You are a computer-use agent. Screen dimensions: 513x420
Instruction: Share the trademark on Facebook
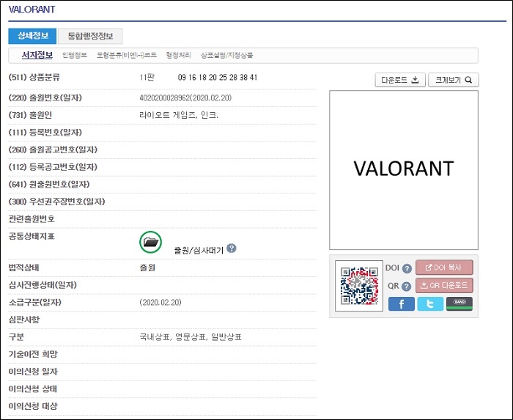point(401,303)
